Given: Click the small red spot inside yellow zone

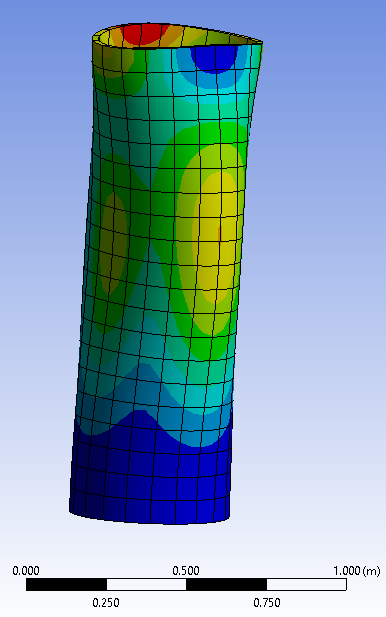Looking at the screenshot, I should pos(220,233).
